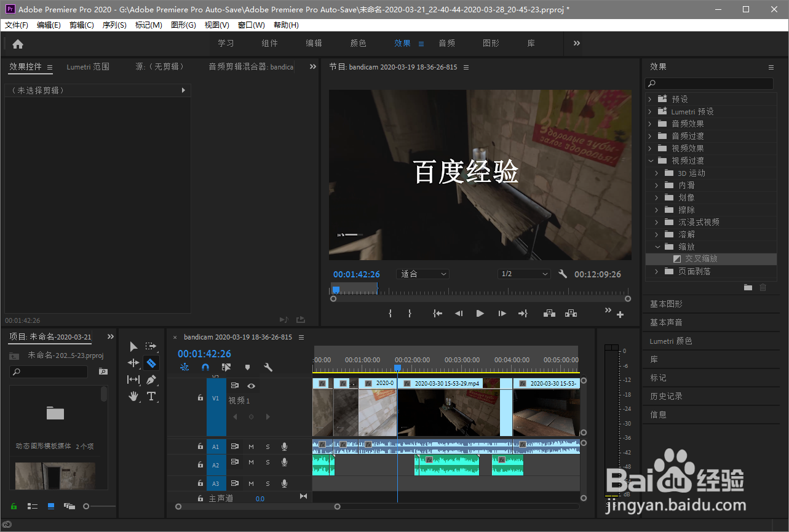Select the Selection tool
The image size is (789, 532).
(x=133, y=346)
